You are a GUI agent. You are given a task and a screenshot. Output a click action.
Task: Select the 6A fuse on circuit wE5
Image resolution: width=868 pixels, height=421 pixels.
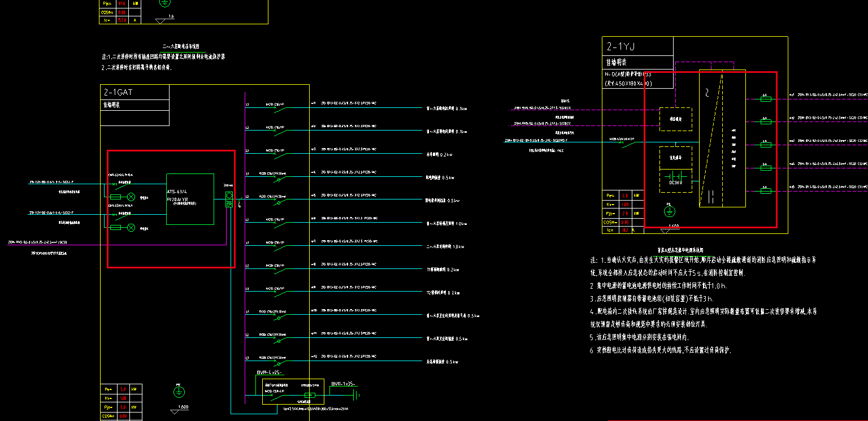click(x=766, y=191)
